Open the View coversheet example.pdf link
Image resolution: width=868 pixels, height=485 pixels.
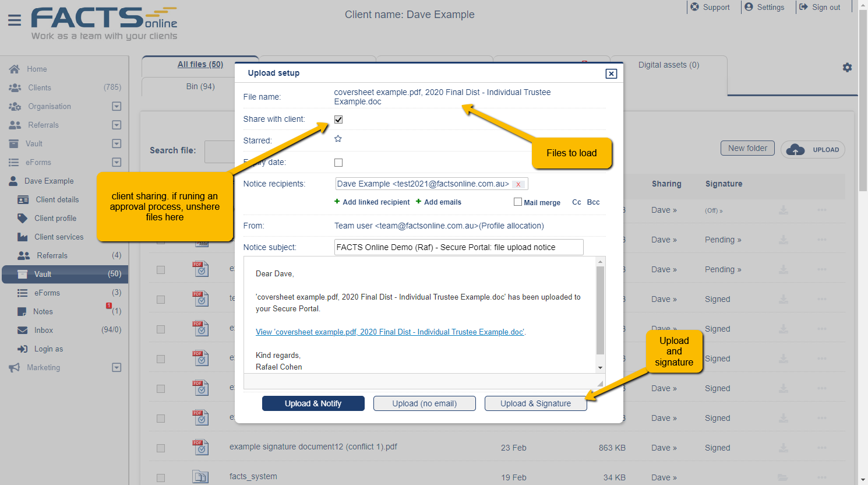[x=390, y=332]
